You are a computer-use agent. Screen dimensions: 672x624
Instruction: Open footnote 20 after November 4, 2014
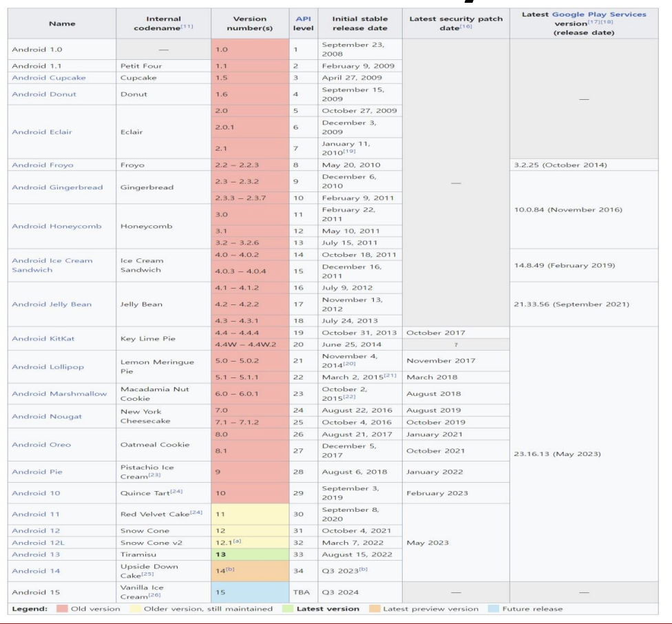pos(349,364)
